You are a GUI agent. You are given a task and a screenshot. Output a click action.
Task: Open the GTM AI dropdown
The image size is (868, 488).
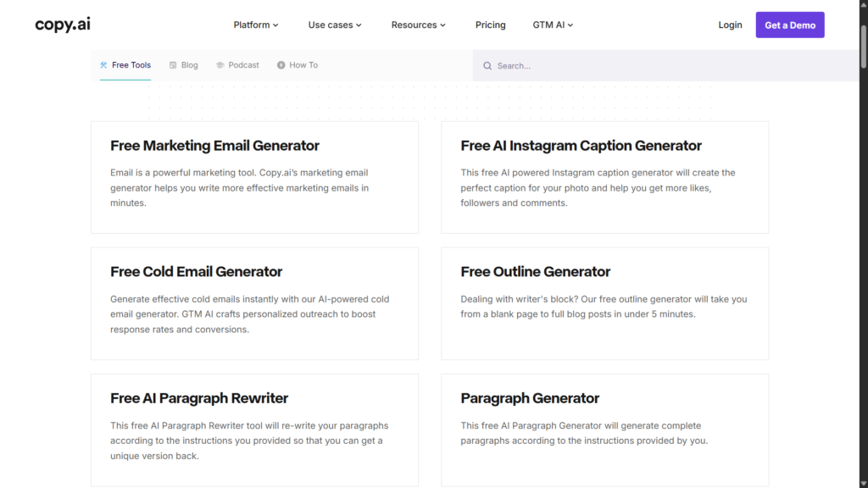[x=553, y=25]
